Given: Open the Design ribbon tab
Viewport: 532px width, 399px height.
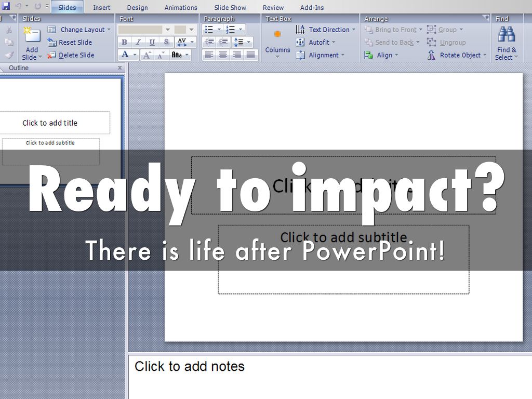Looking at the screenshot, I should coord(137,7).
